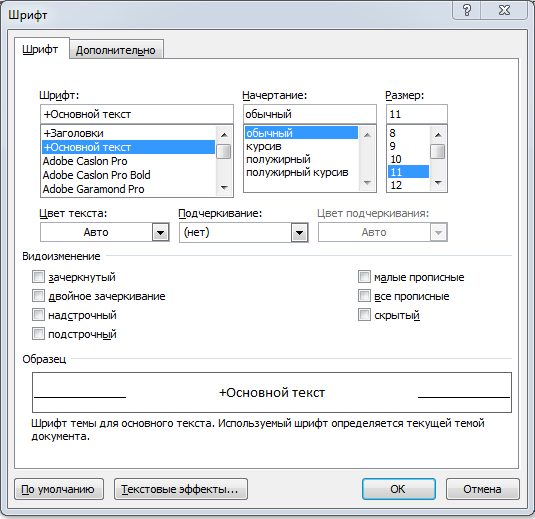Viewport: 535px width, 519px height.
Task: Open the Подчеркивание underline dropdown
Action: [300, 233]
